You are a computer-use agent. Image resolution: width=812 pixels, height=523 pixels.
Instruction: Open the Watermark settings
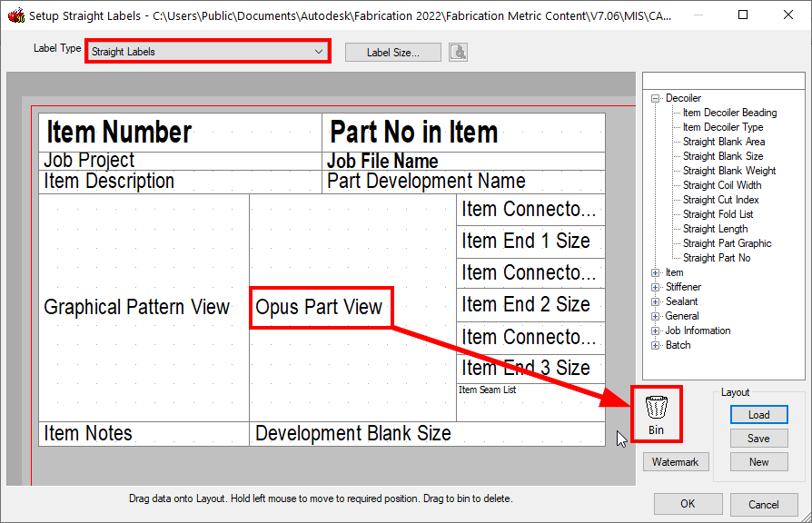click(x=676, y=461)
